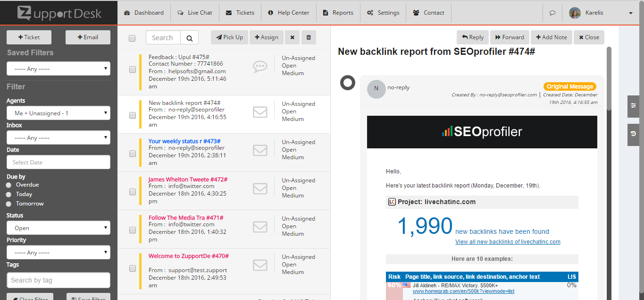This screenshot has width=644, height=300.
Task: Go to Tickets in the navigation
Action: (240, 13)
